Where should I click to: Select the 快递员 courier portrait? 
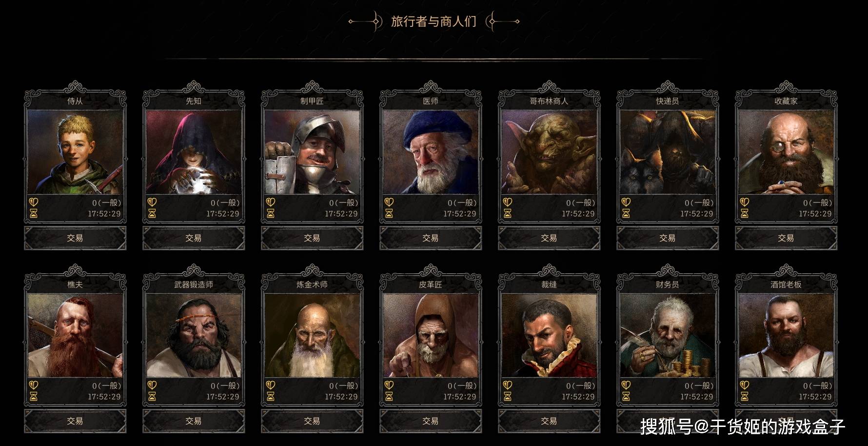pos(668,152)
